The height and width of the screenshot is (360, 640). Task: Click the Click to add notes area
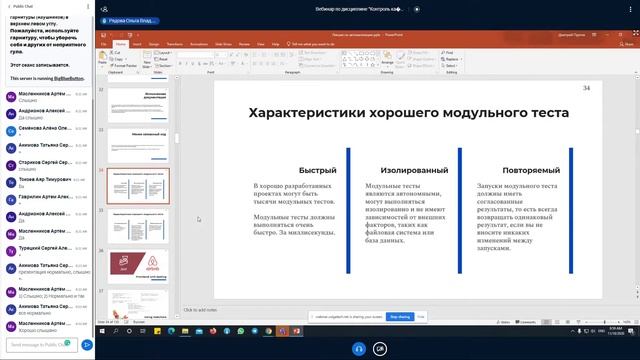coord(200,310)
